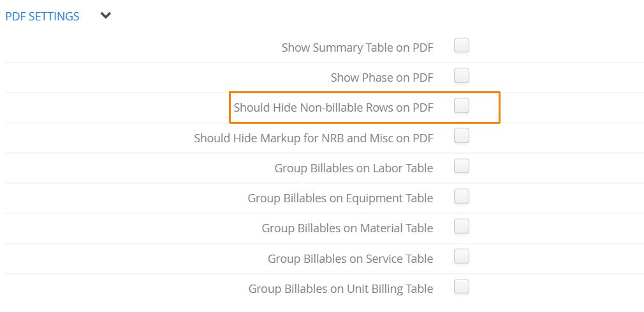Toggle Group Billables on Service Table checkbox
644x312 pixels.
461,257
